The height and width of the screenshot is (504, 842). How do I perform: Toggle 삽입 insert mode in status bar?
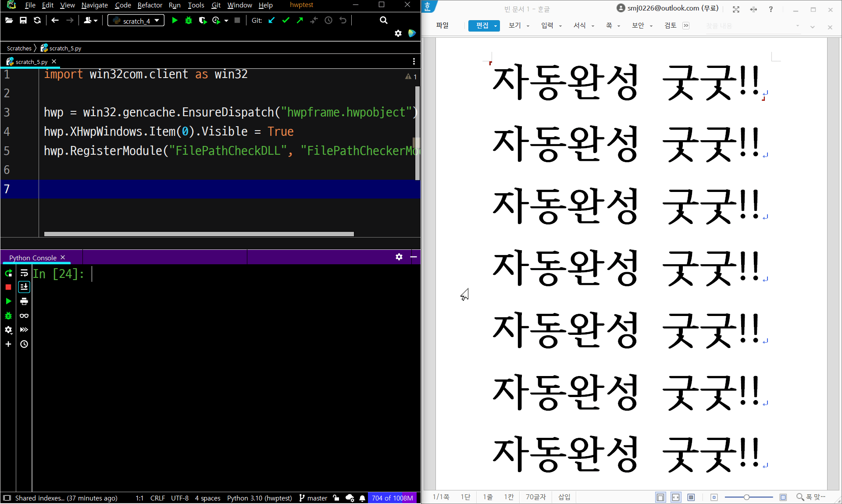(x=564, y=497)
